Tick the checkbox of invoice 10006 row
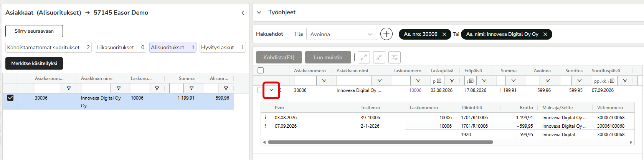Image resolution: width=644 pixels, height=160 pixels. tap(260, 90)
